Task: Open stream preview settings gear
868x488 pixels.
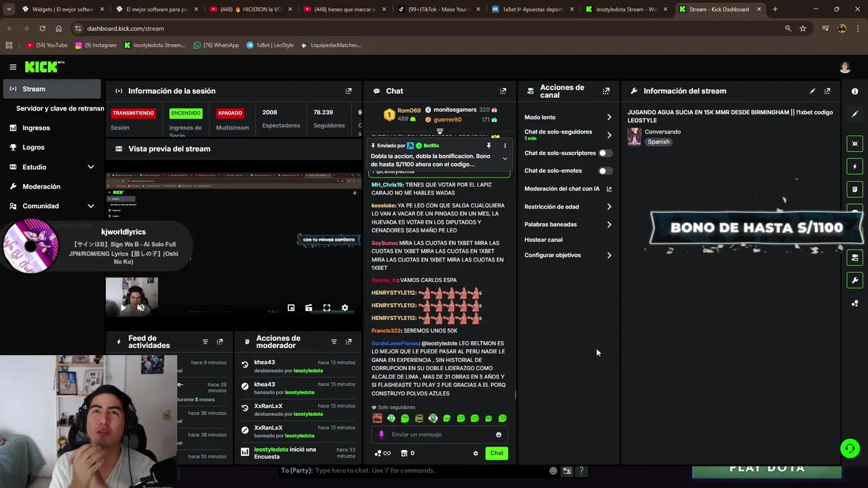Action: tap(344, 308)
